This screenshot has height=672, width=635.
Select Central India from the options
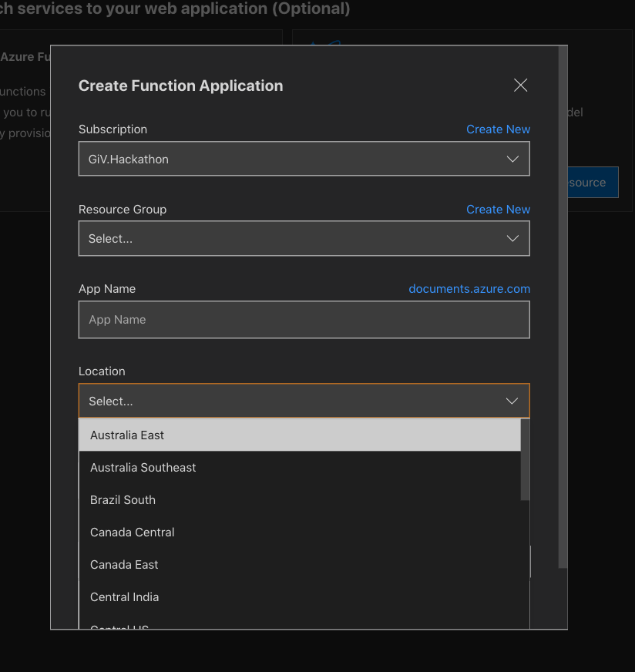coord(301,596)
